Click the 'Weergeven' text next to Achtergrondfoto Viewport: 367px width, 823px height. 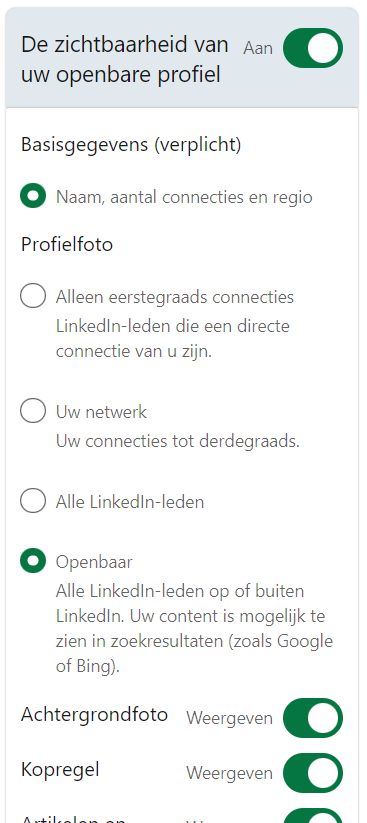[229, 718]
